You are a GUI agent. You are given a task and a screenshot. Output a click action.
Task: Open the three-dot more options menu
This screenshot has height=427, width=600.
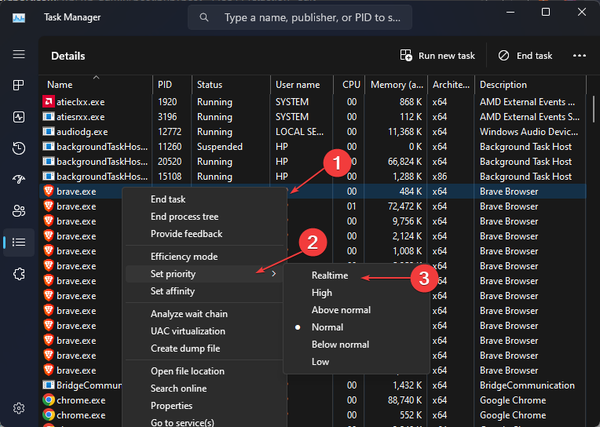[x=579, y=56]
